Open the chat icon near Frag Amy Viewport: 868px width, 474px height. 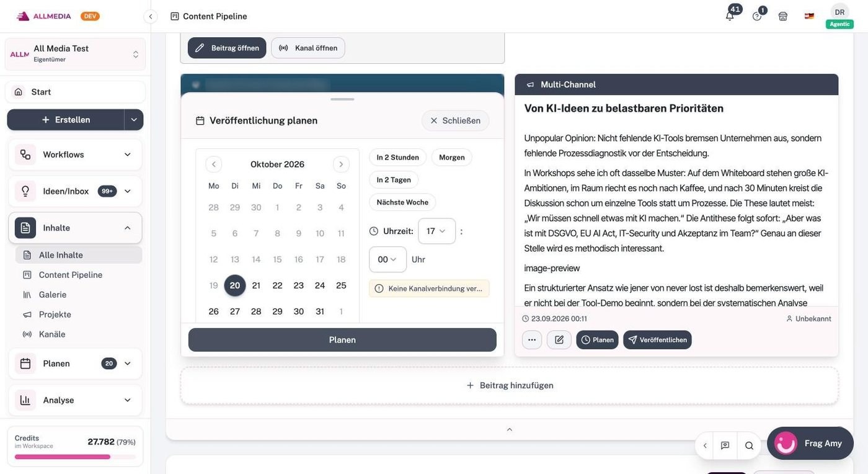pos(725,445)
